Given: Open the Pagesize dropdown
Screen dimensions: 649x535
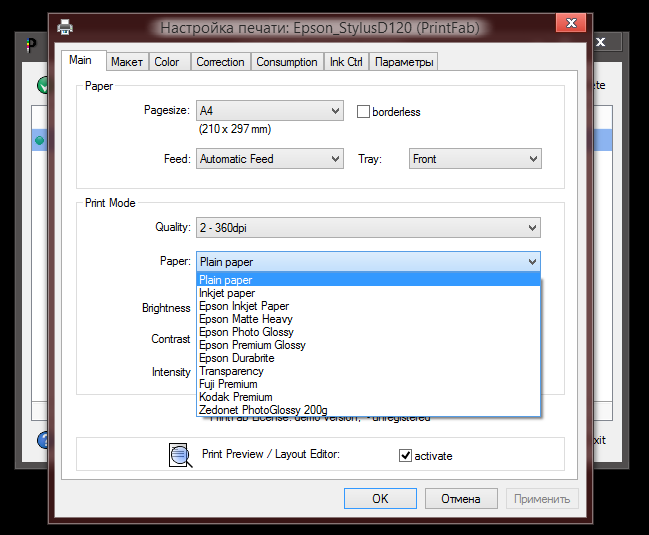Looking at the screenshot, I should pyautogui.click(x=270, y=110).
